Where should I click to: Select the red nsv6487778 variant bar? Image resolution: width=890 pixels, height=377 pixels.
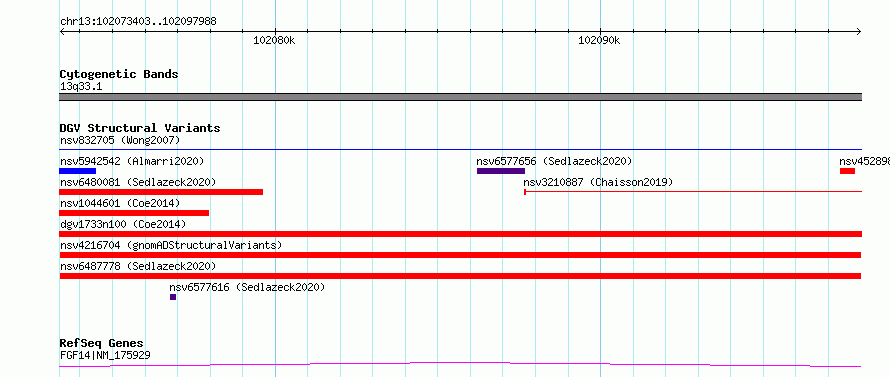(460, 276)
